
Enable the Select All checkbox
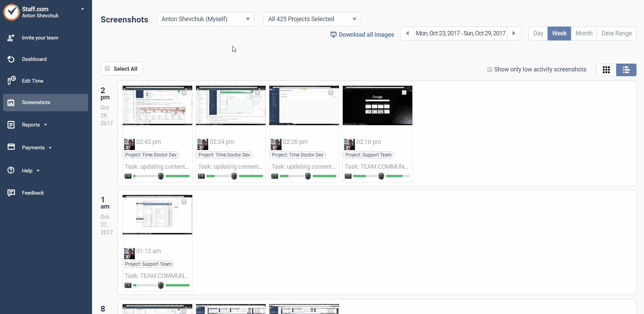pos(107,68)
